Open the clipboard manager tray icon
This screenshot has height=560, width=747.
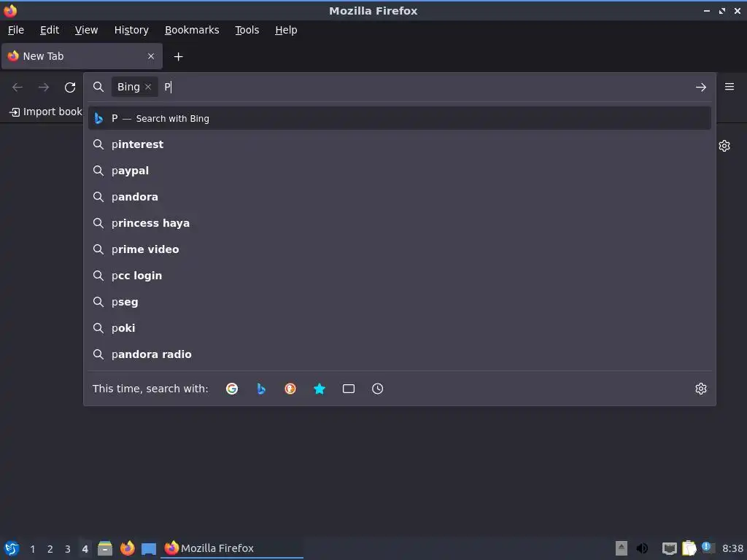coord(689,548)
